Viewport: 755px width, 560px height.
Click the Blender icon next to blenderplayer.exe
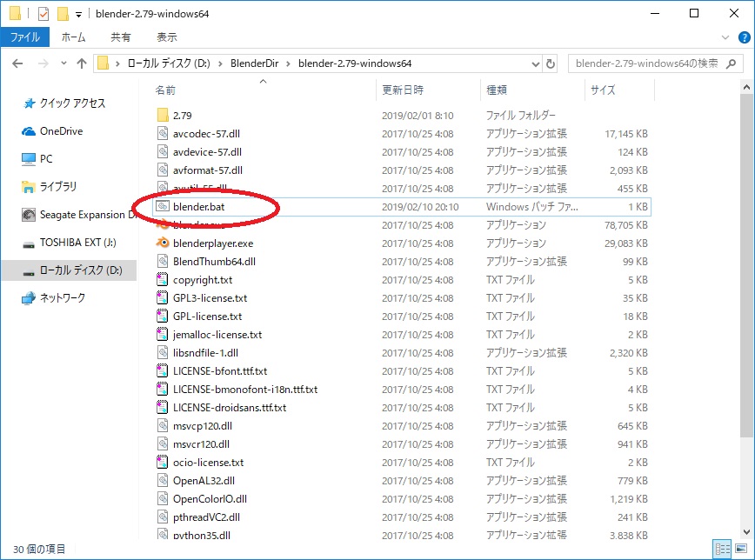pos(162,243)
